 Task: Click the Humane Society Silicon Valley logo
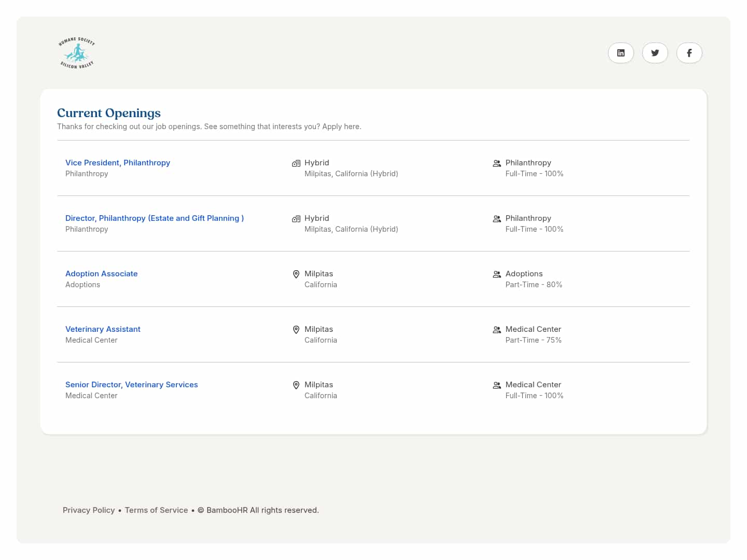(x=77, y=53)
